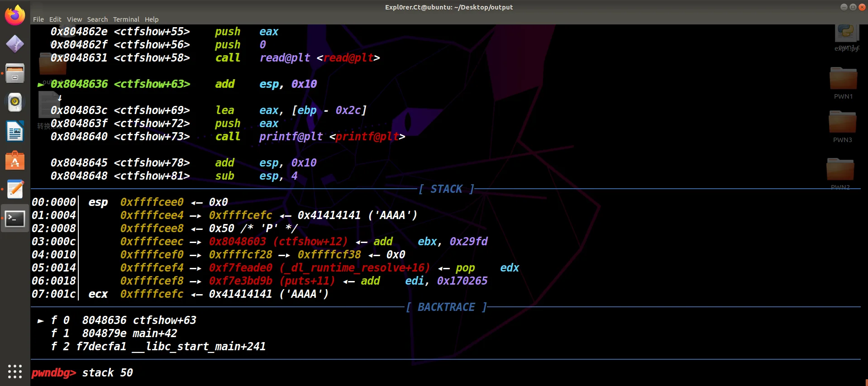Select the PWN3 folder on desktop
The image size is (868, 386).
842,123
